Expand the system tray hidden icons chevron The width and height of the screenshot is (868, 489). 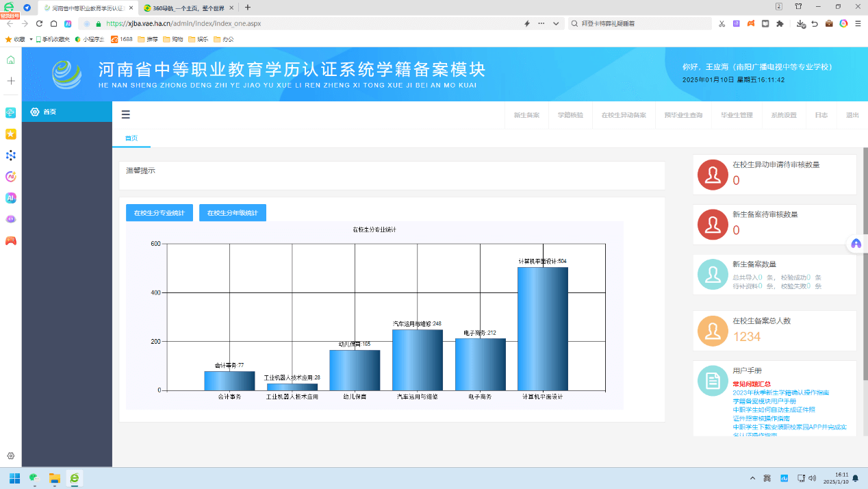click(x=753, y=478)
